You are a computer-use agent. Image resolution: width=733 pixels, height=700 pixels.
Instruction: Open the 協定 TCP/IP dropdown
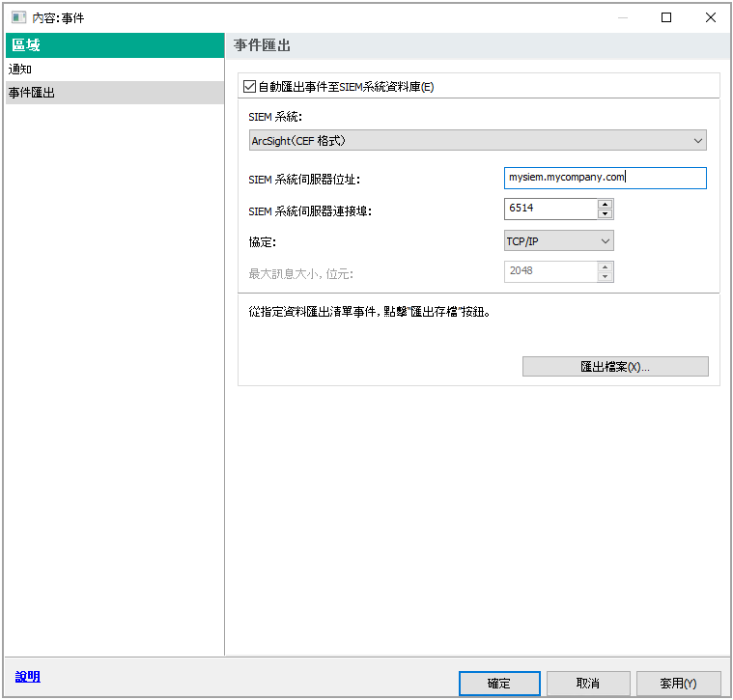tap(558, 240)
